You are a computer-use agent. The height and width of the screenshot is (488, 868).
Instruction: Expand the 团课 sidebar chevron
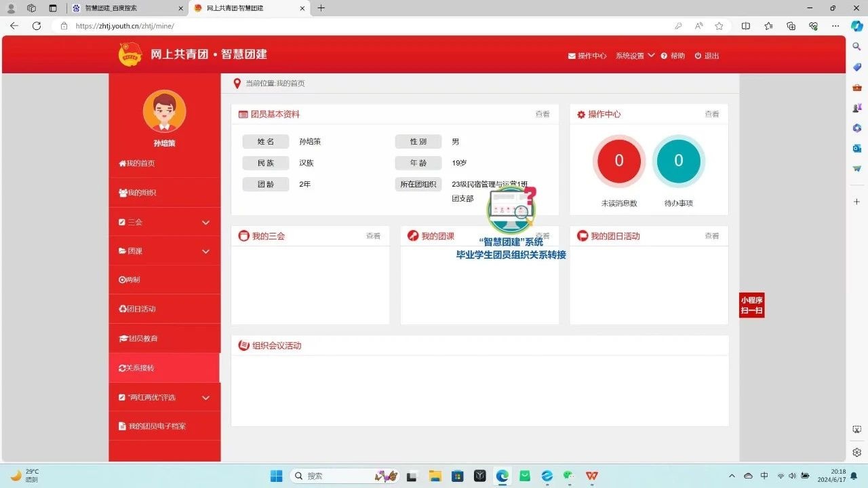coord(205,252)
